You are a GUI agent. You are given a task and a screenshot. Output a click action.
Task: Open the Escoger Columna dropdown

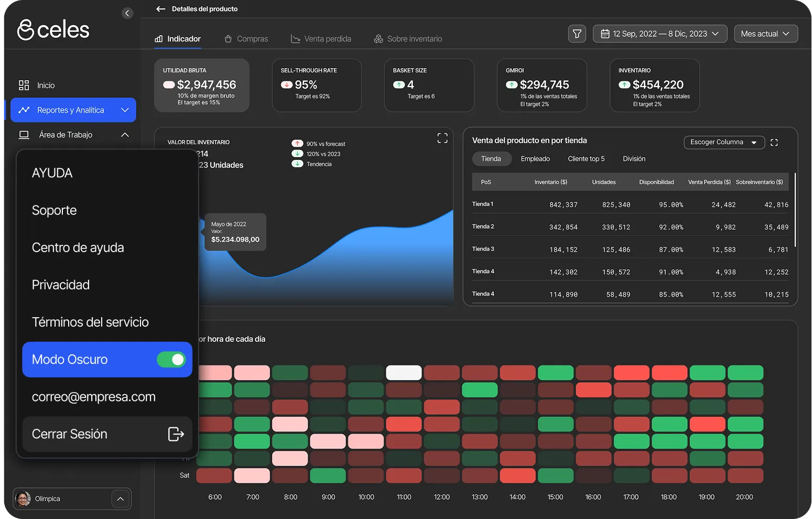coord(723,142)
